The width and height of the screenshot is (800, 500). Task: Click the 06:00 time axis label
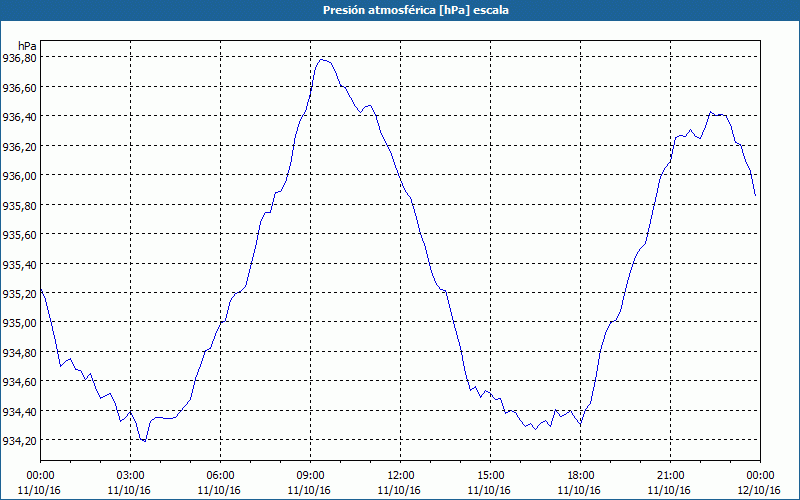[220, 476]
